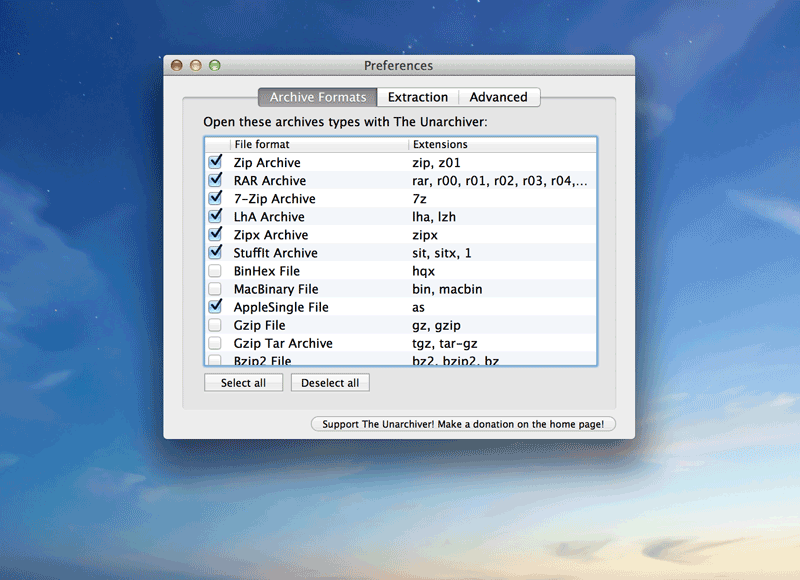
Task: Click the 'gz, gzip' extensions cell
Action: click(x=436, y=325)
